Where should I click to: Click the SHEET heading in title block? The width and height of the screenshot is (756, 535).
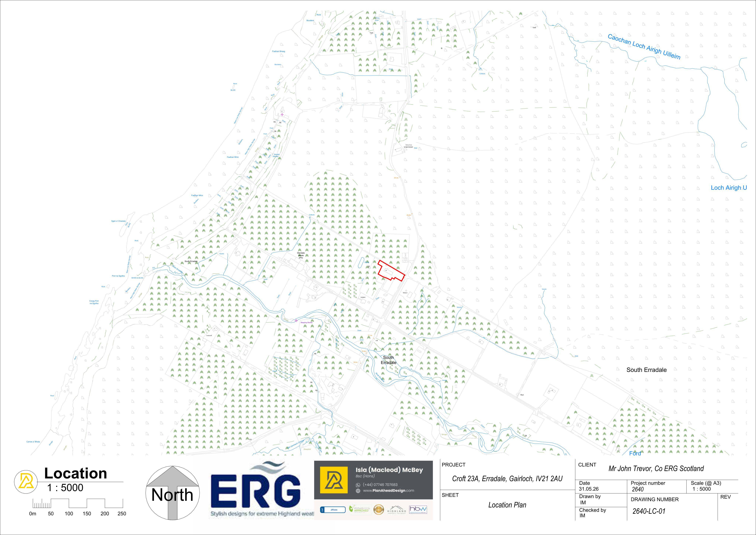pos(450,495)
